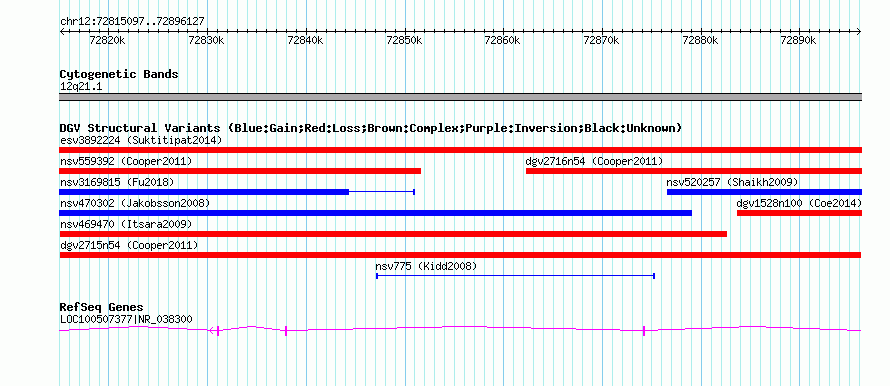
Task: Click the esv3892224 (Suktitipat2014) variant label
Action: [141, 140]
